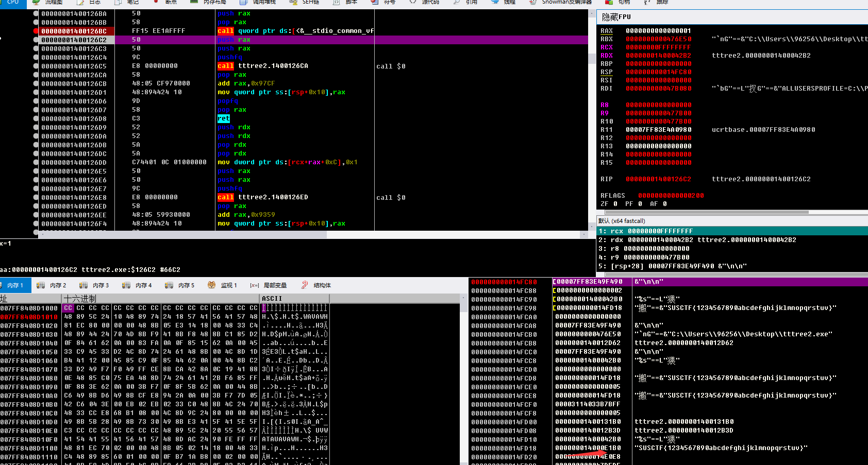Click the RDX register value 00000001400042B2

[x=659, y=56]
